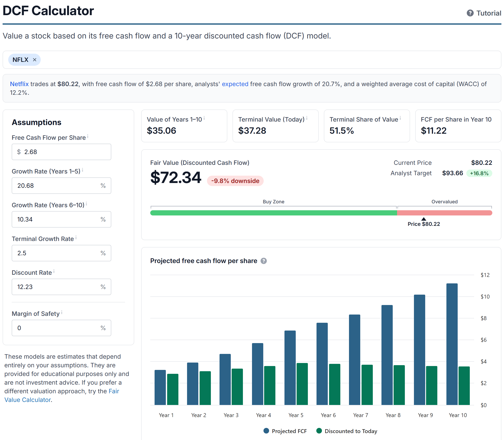This screenshot has width=504, height=440.
Task: Follow the Fair Value Calculator link
Action: (61, 395)
